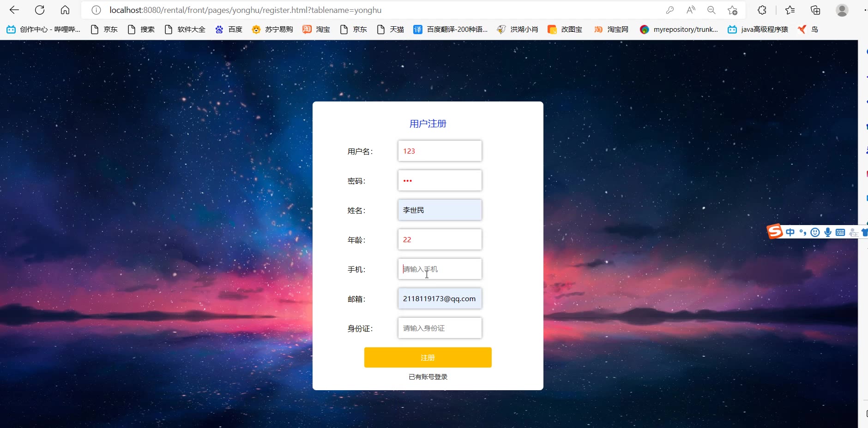Screen dimensions: 868x428
Task: Click the address bar URL
Action: click(x=245, y=10)
